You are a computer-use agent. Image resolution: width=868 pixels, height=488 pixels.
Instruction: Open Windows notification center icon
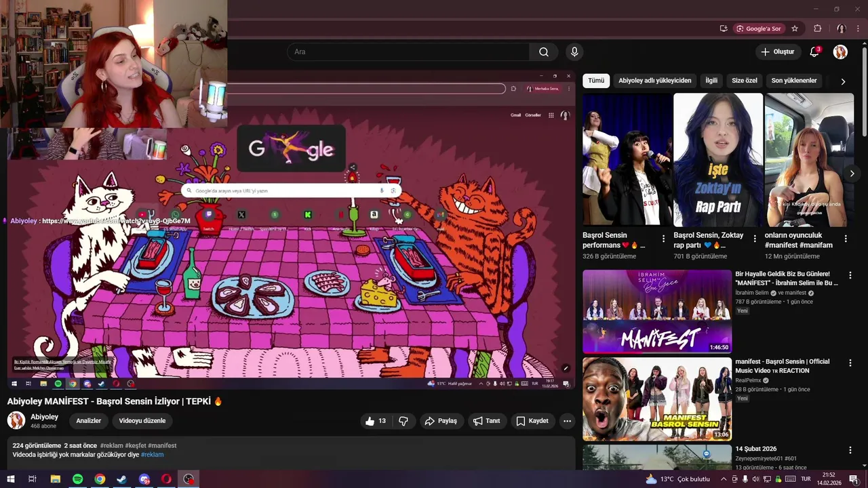point(854,479)
